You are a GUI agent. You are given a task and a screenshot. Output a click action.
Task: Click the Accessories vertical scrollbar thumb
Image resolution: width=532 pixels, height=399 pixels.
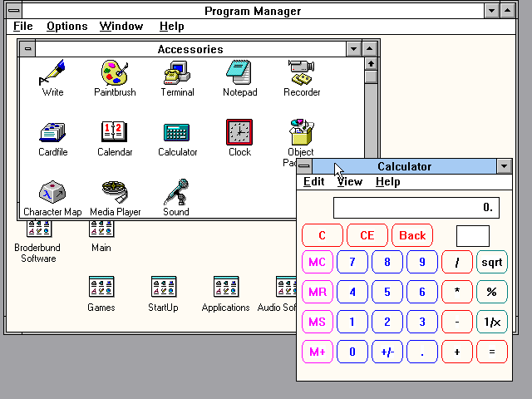(371, 76)
